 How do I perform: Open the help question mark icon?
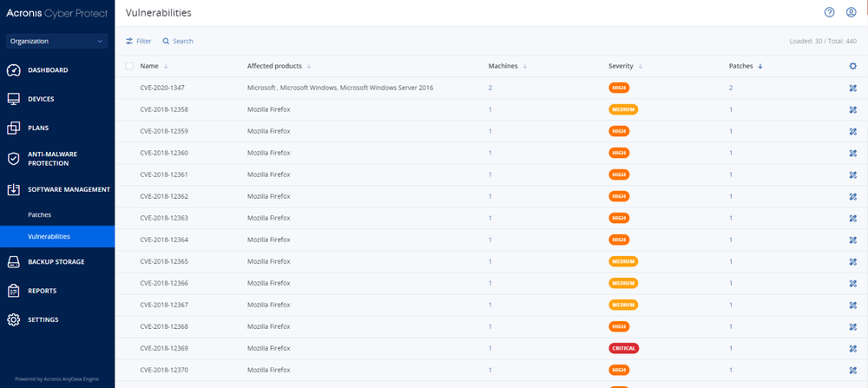pos(829,12)
